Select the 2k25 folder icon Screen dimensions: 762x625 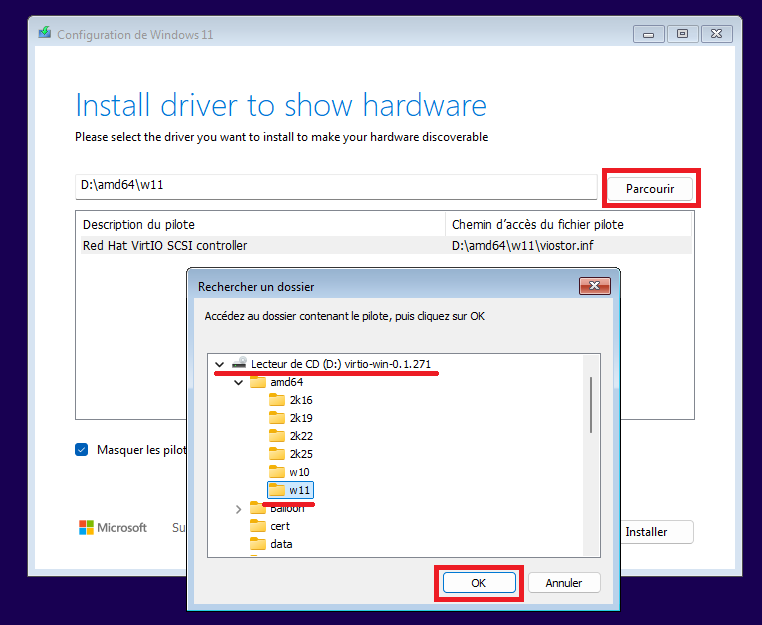tap(277, 454)
